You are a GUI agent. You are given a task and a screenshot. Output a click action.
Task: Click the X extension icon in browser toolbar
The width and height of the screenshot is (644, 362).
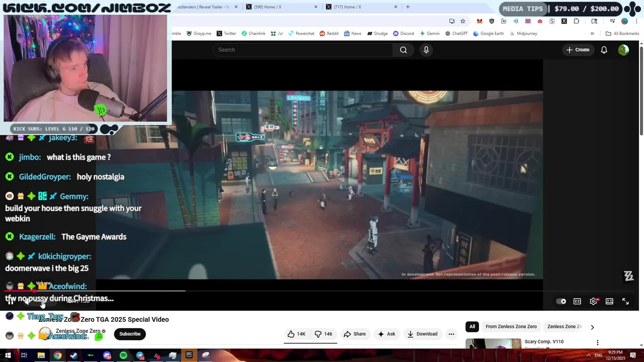click(564, 21)
